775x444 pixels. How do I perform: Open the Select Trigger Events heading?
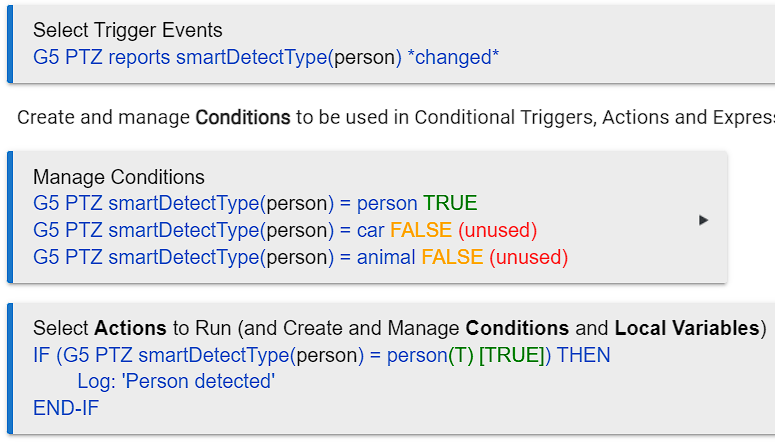128,31
